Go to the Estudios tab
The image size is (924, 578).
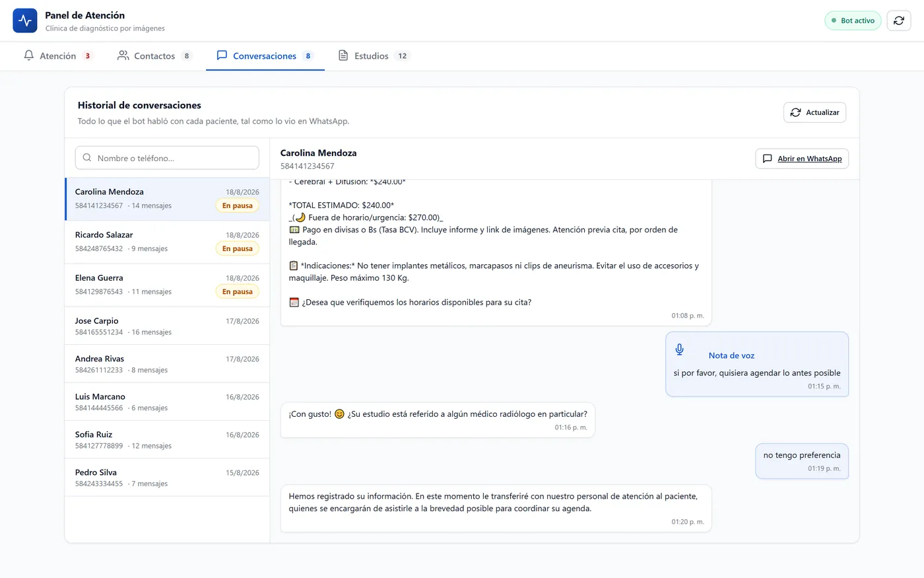pos(374,56)
